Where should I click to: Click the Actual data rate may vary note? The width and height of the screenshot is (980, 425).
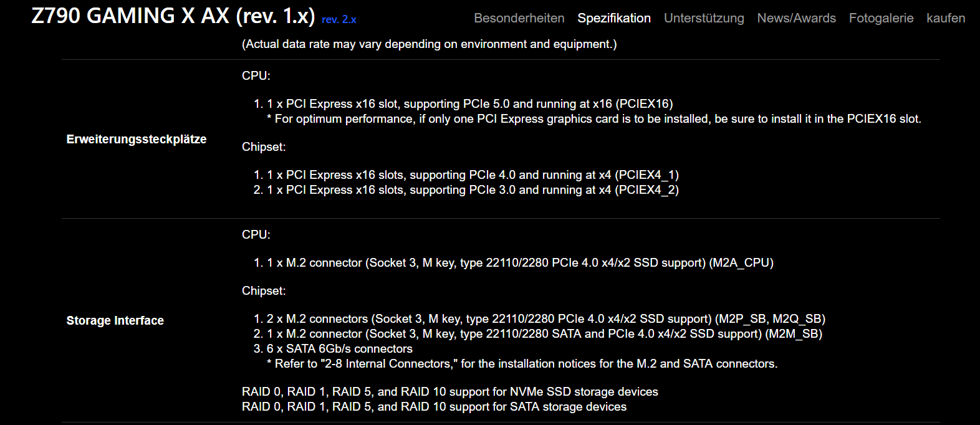coord(430,44)
